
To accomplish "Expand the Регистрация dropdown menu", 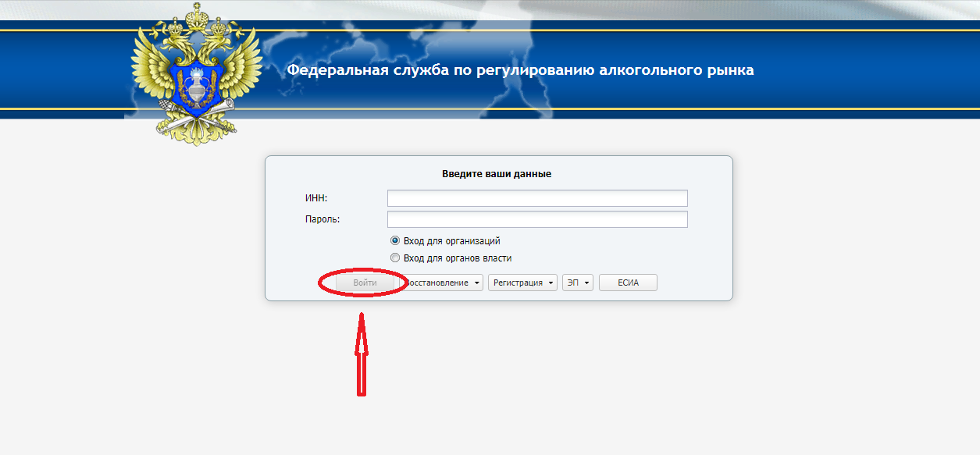I will tap(522, 283).
